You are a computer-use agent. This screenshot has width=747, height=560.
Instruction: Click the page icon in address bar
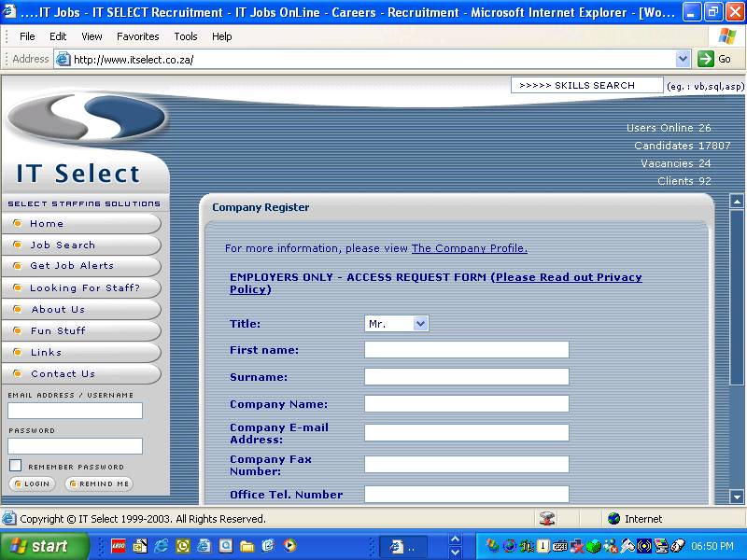tap(63, 60)
